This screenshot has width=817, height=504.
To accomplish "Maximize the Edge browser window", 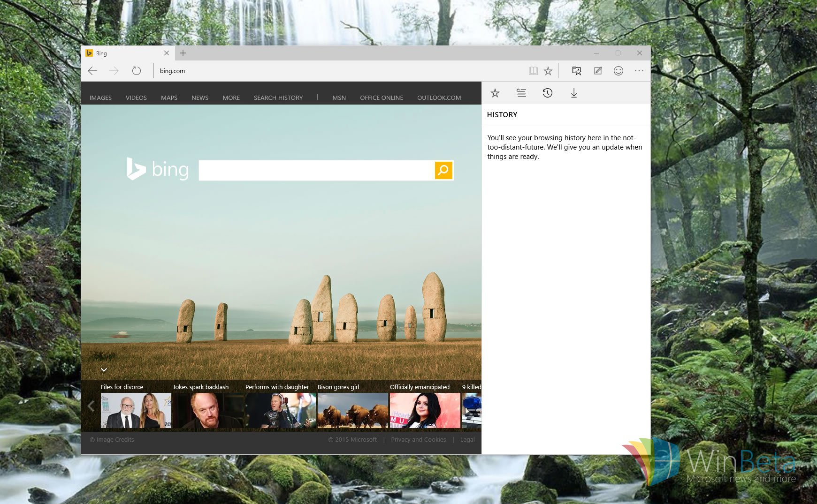I will tap(618, 53).
